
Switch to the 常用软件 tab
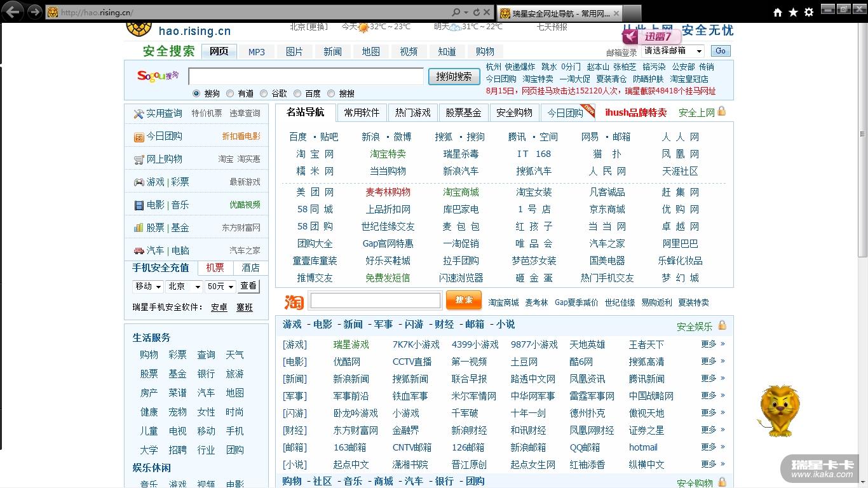coord(362,112)
